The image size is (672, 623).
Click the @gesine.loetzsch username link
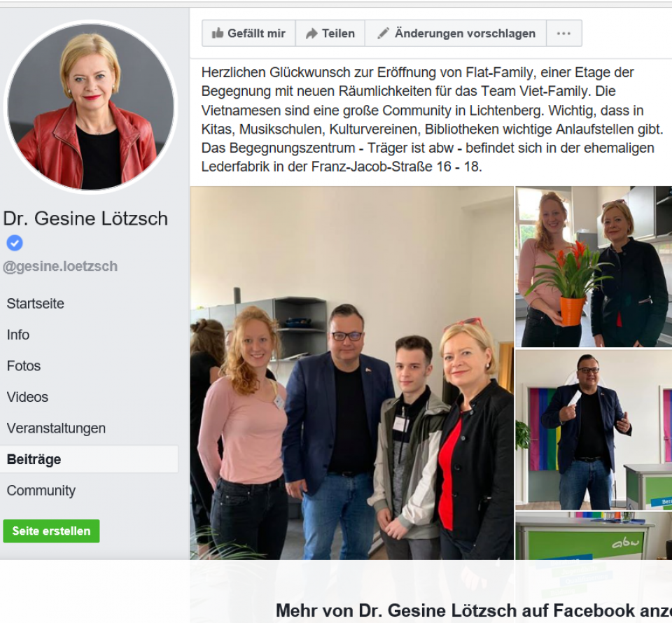click(x=60, y=267)
